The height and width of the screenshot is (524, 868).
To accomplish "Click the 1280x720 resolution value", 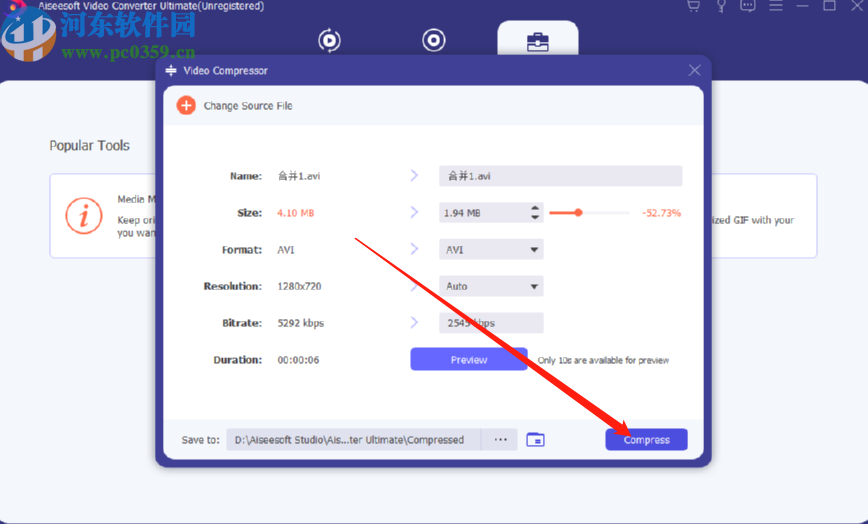I will pos(299,286).
